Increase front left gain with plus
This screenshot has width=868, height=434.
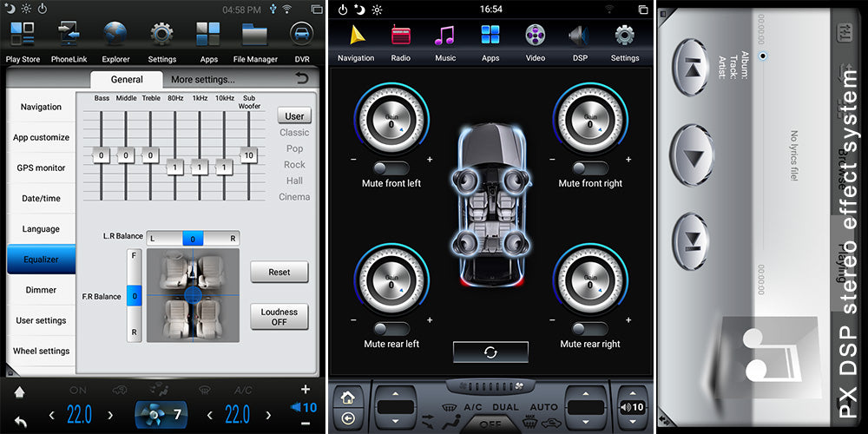point(430,160)
